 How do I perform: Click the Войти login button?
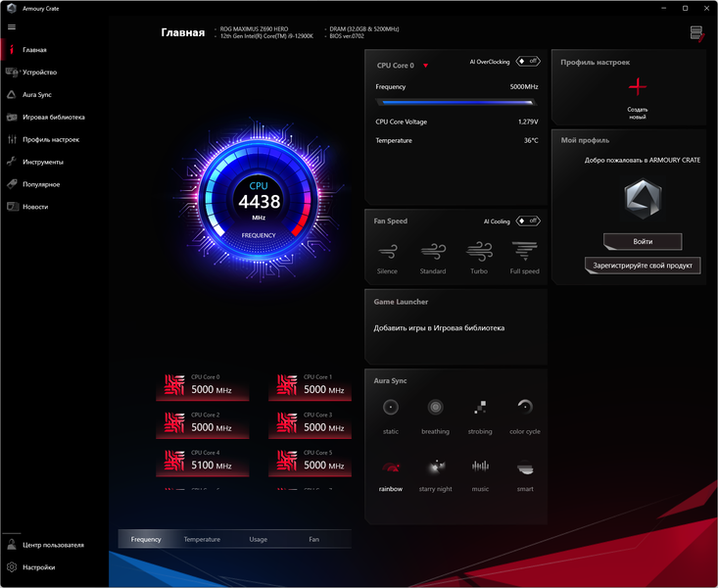643,241
